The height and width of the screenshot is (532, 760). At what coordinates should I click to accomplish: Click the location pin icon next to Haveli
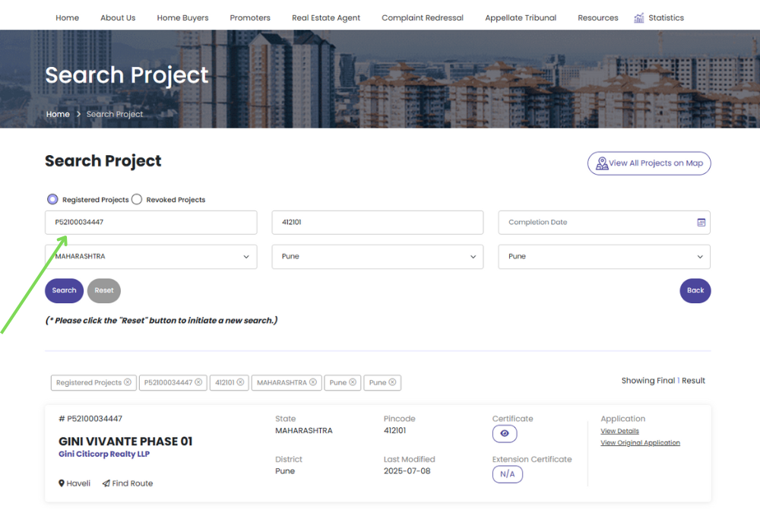61,483
